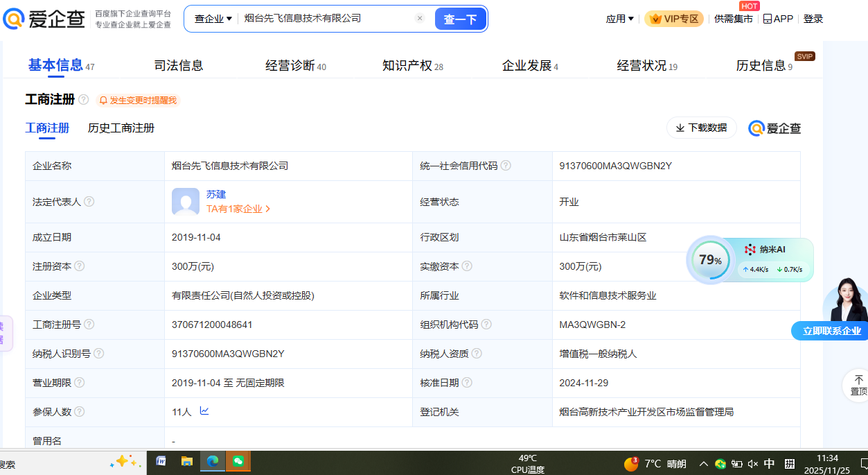Click 苏建's avatar image

click(x=186, y=202)
